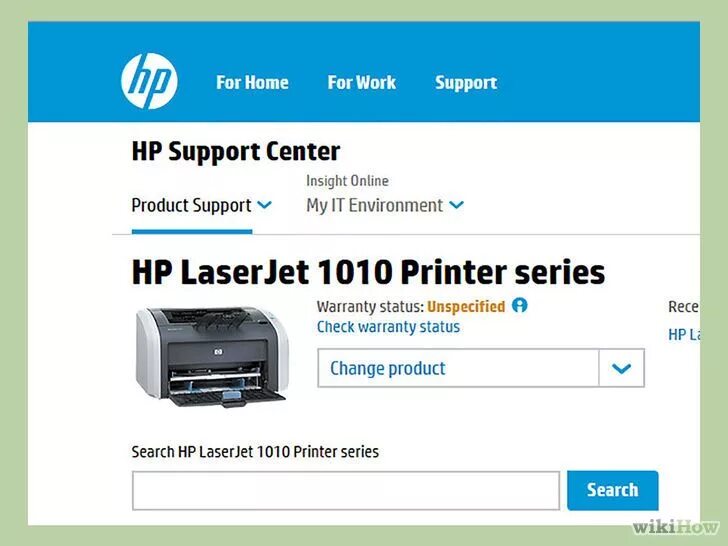Click the HP Support Center heading
This screenshot has height=546, width=728.
coord(236,151)
